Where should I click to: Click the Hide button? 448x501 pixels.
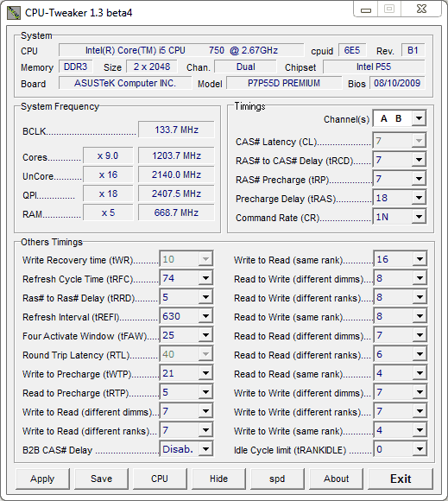tap(218, 479)
